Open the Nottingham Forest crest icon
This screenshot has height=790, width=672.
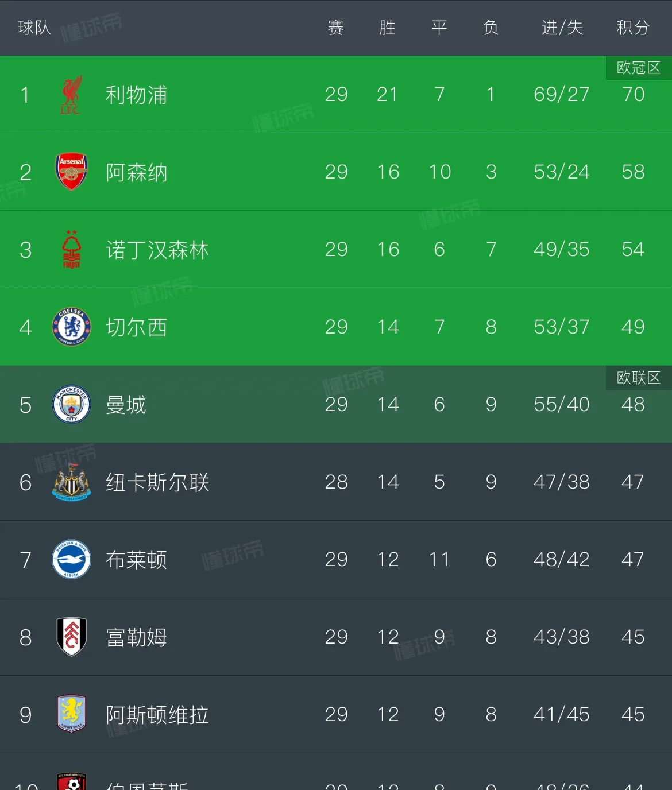click(71, 250)
